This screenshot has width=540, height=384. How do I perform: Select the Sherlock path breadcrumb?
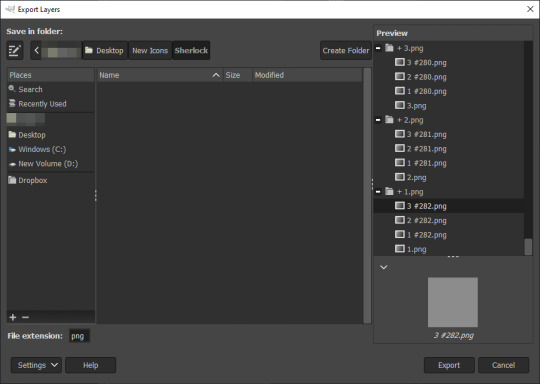click(191, 51)
